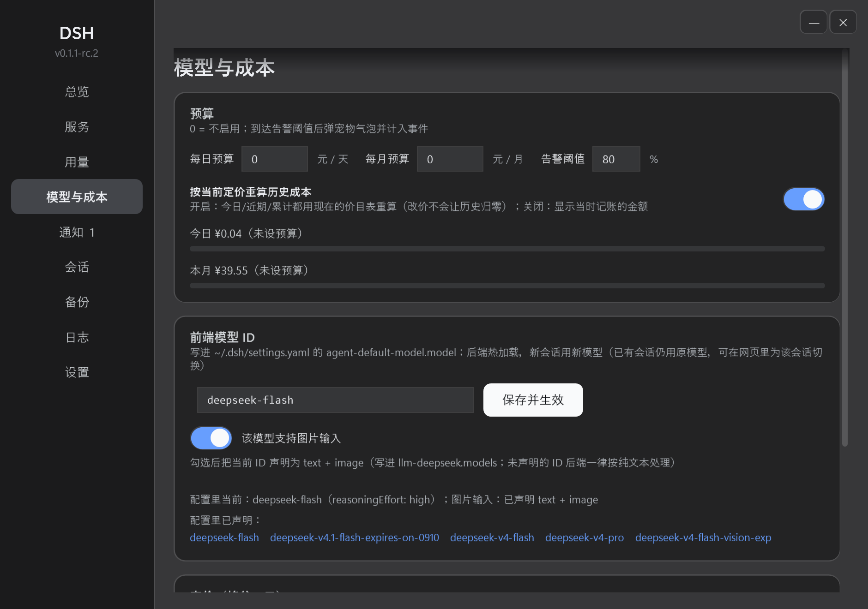The width and height of the screenshot is (868, 609).
Task: Select the 模型与成本 sidebar item
Action: click(77, 197)
